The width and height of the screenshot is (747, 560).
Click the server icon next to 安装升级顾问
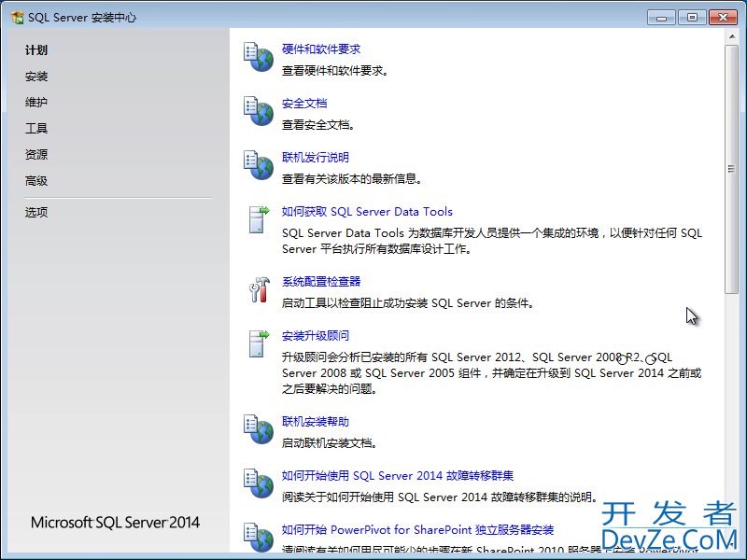(259, 343)
